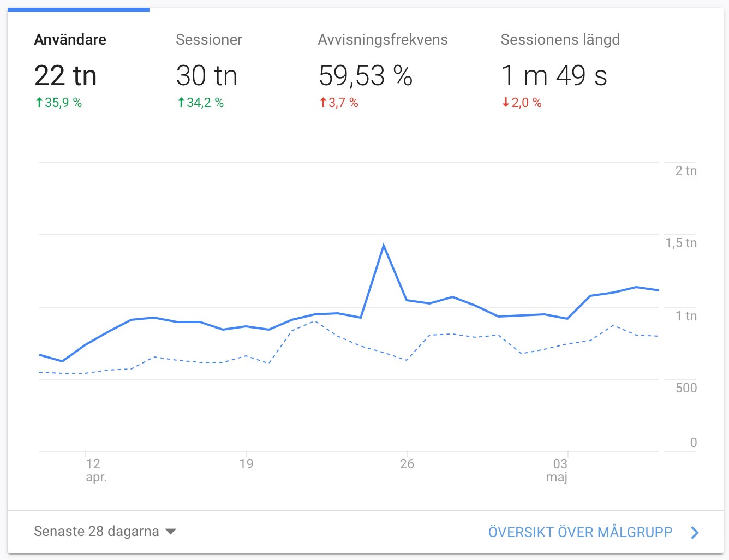Click the 1,5 tn y-axis label
This screenshot has width=729, height=560.
(x=680, y=243)
